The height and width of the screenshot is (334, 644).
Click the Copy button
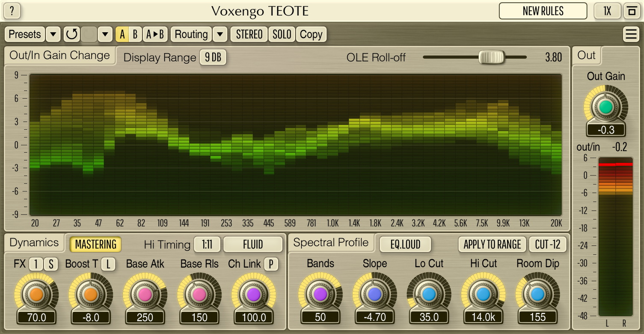tap(311, 34)
